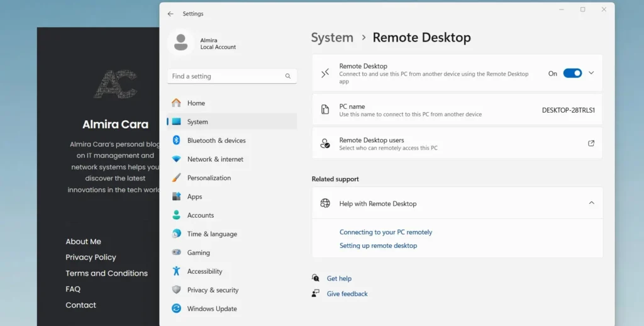Open the Apps settings category

pos(231,196)
